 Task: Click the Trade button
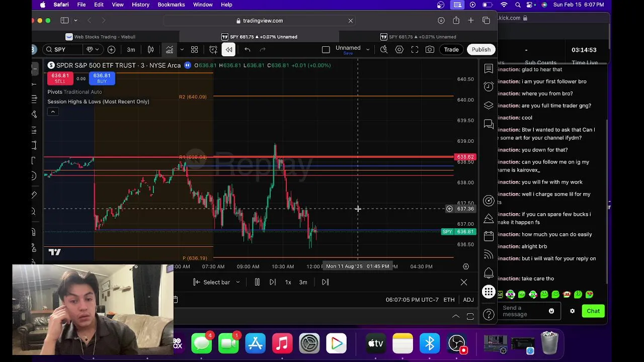coord(451,49)
